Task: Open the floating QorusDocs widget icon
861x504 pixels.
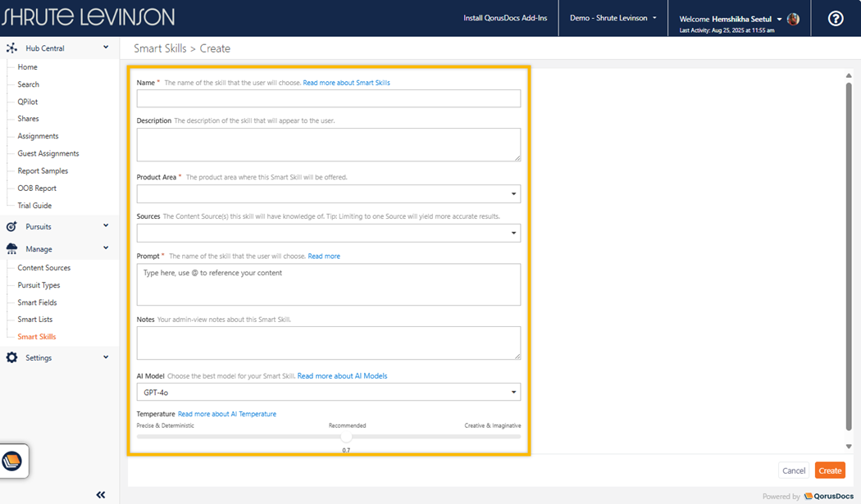Action: click(x=12, y=461)
